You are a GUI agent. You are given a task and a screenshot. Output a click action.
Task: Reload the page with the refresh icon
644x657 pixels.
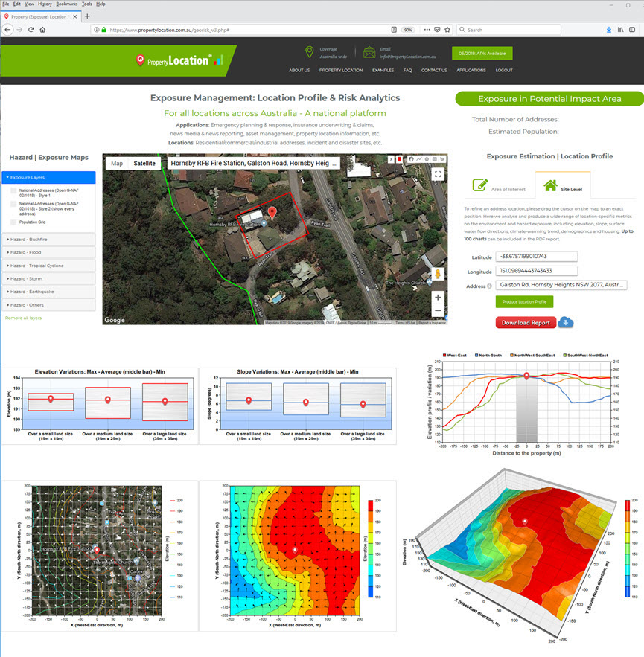(x=31, y=29)
